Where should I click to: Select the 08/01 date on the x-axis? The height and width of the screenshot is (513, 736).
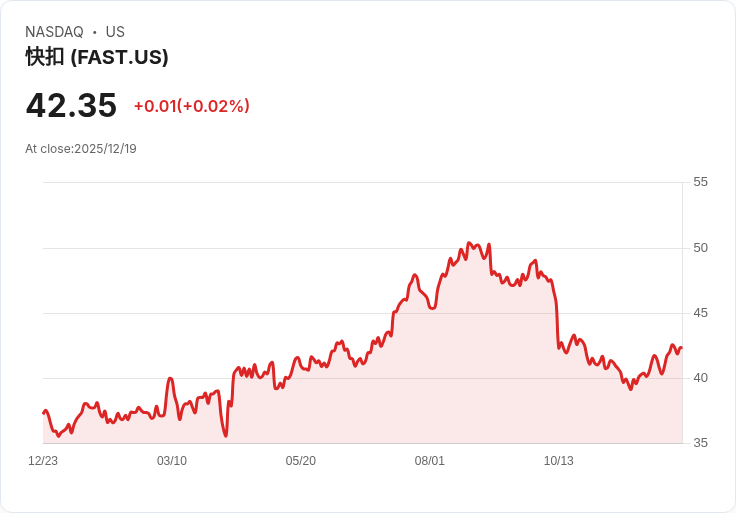click(x=430, y=461)
